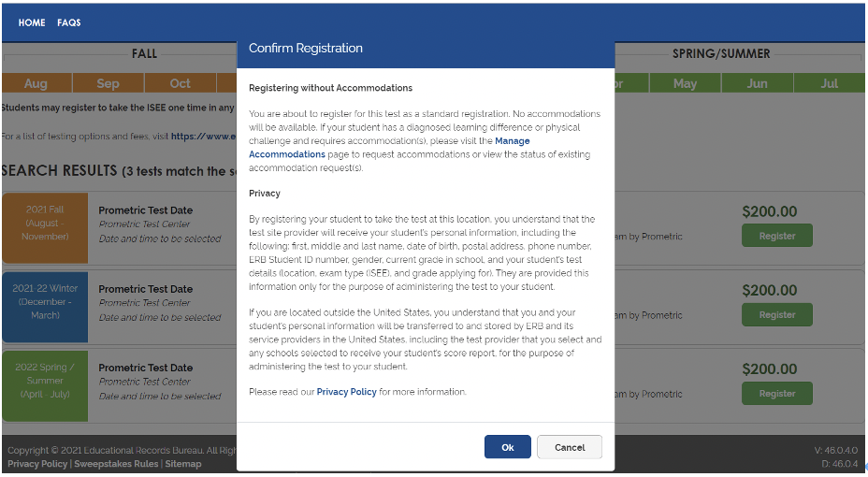Click the orange 2021 Fall season tile
This screenshot has height=477, width=868.
pos(45,228)
